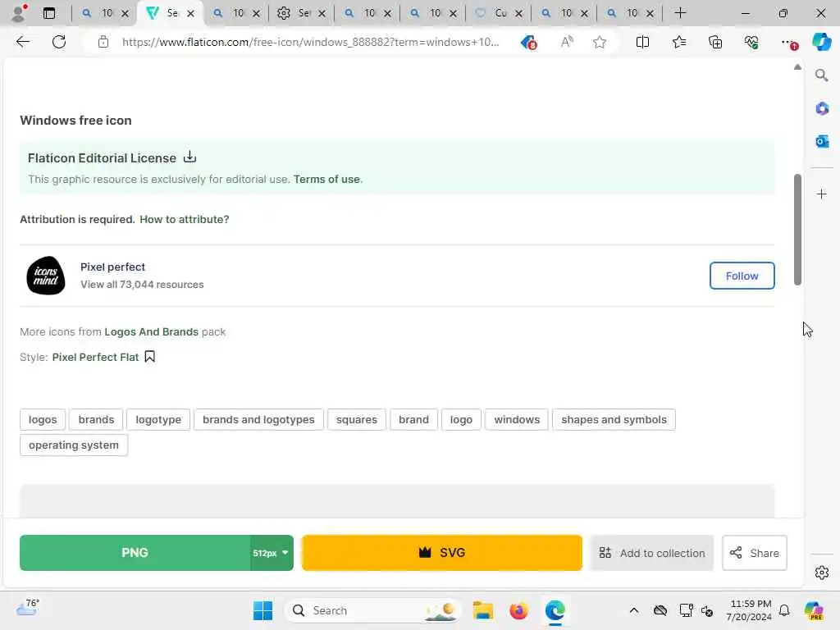Click the address bar URL field
Screen dimensions: 840x630
pyautogui.click(x=311, y=42)
